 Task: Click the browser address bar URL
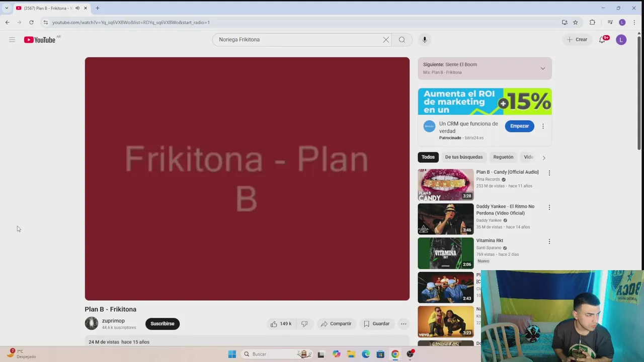pyautogui.click(x=131, y=22)
